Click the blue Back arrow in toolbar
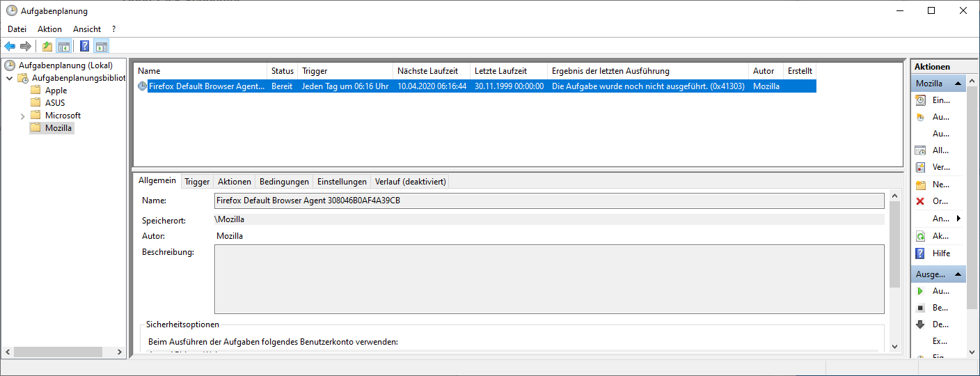 10,47
